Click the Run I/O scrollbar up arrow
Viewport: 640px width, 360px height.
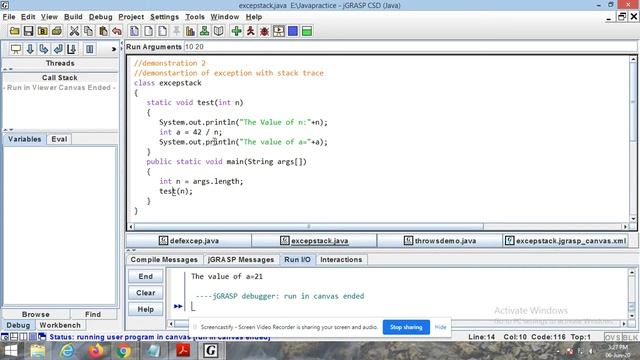pyautogui.click(x=632, y=272)
